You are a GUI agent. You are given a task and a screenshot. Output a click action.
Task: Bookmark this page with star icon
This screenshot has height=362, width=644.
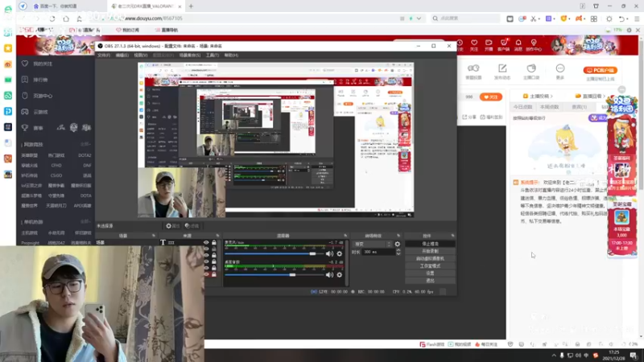[79, 19]
